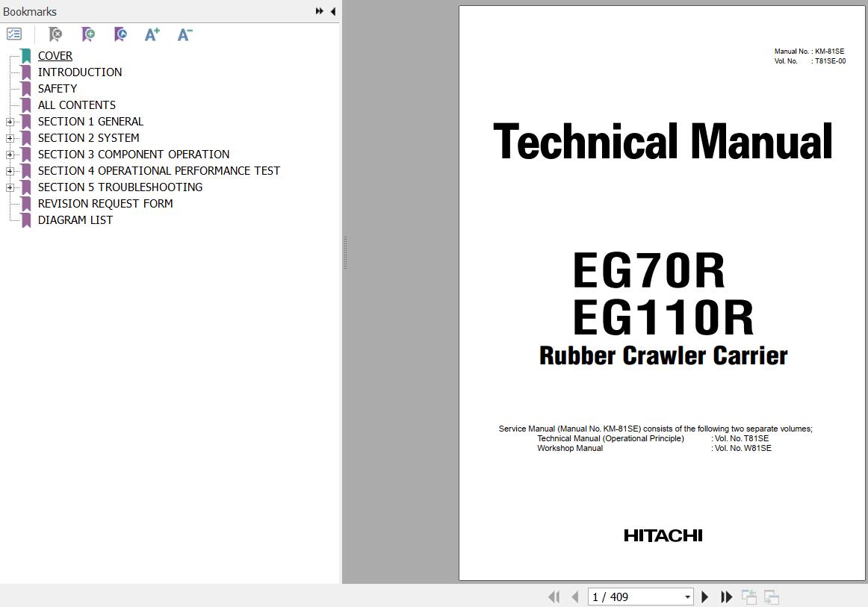The width and height of the screenshot is (868, 607).
Task: Open the SAFETY bookmark
Action: pos(57,89)
